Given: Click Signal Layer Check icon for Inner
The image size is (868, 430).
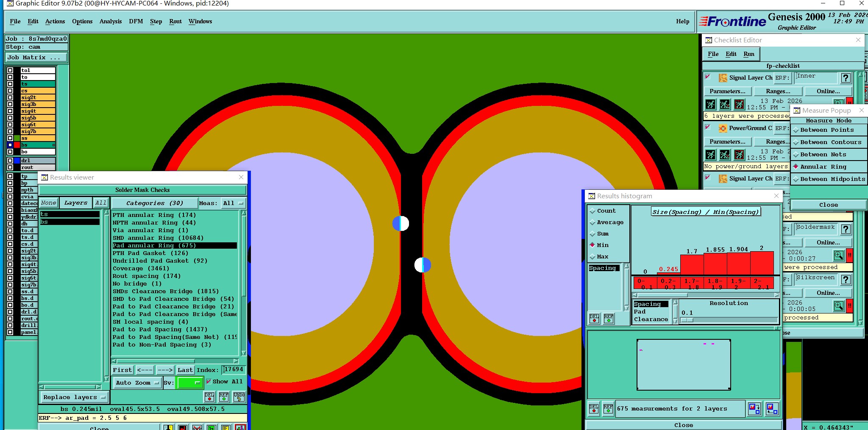Looking at the screenshot, I should click(723, 78).
